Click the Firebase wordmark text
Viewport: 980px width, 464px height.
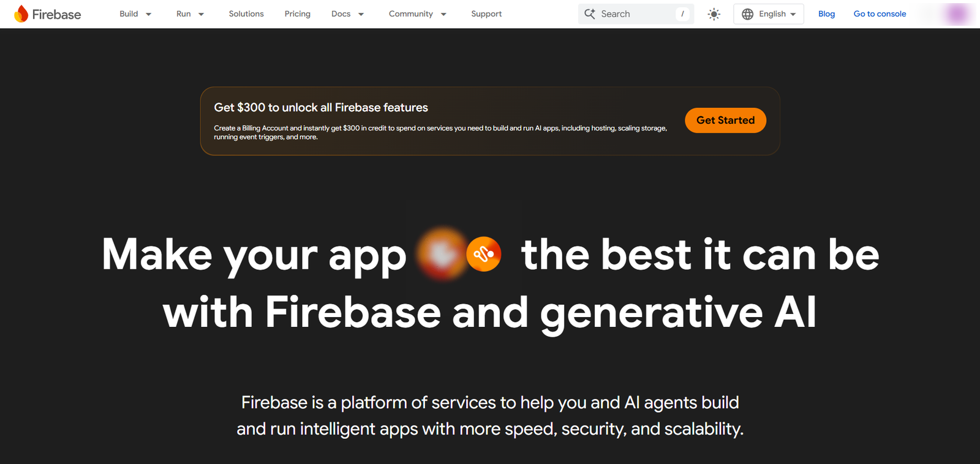[56, 14]
